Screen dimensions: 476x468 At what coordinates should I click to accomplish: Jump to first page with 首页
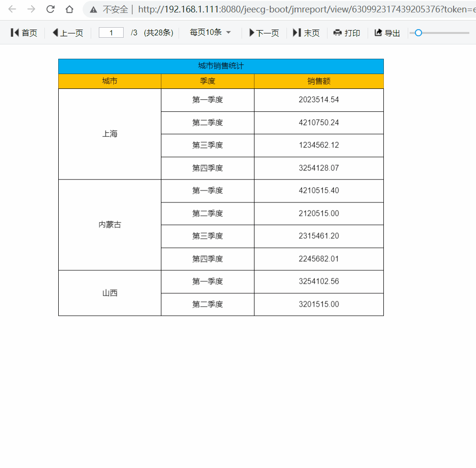click(24, 33)
